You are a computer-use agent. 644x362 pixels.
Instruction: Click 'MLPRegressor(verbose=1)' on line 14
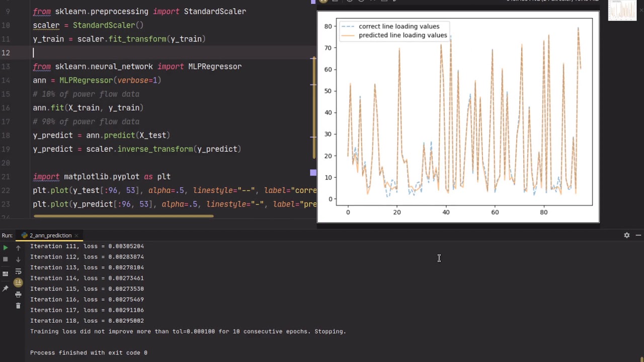(x=110, y=80)
